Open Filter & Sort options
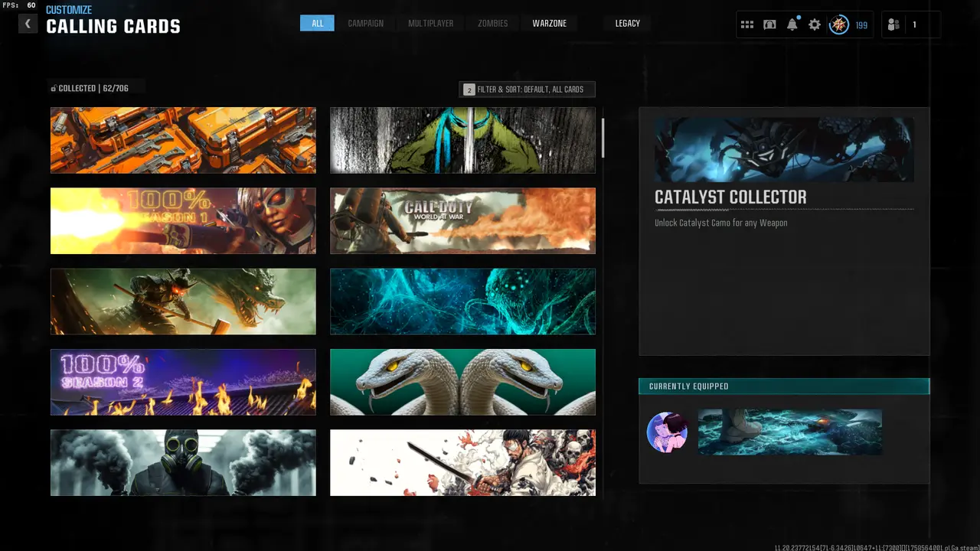This screenshot has width=980, height=551. (x=527, y=90)
